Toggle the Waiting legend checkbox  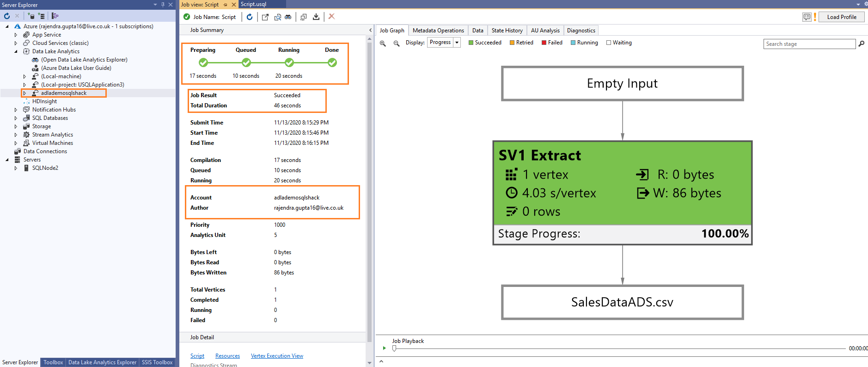click(x=609, y=43)
